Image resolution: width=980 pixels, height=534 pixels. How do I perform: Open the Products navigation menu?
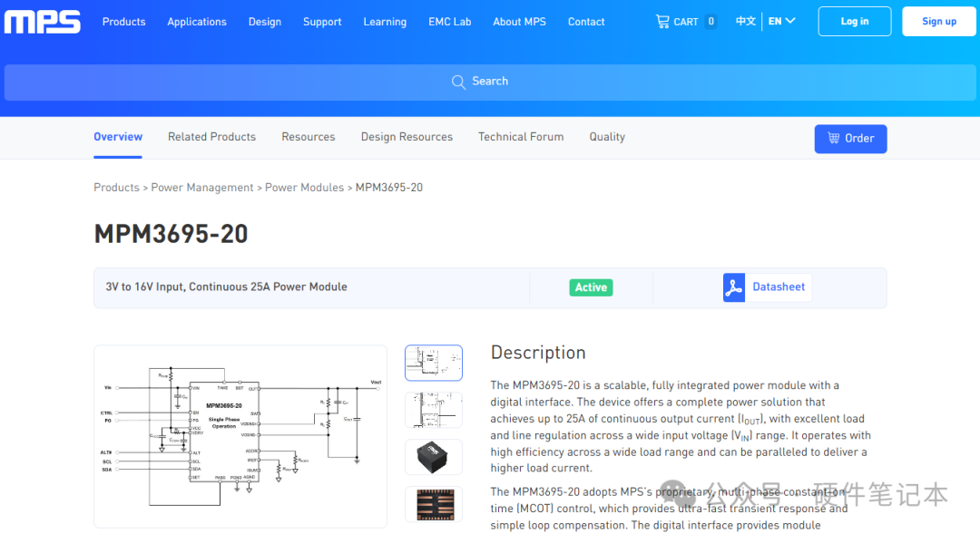point(123,22)
